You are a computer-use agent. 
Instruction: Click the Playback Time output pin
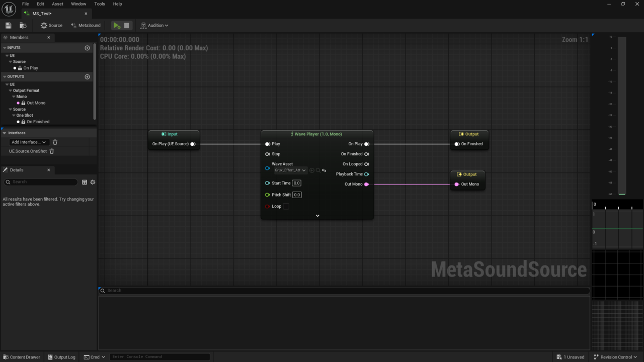[x=367, y=174]
